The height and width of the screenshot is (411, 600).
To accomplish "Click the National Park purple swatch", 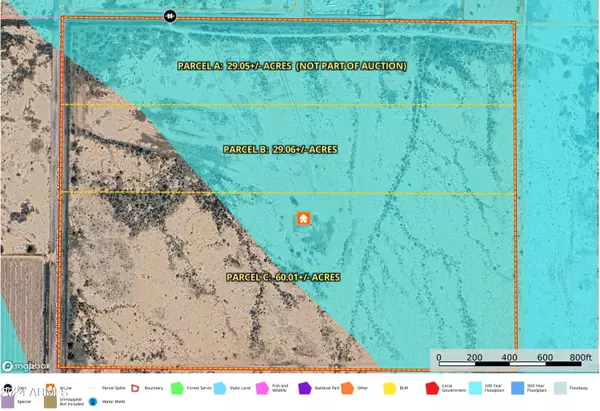I will tap(306, 386).
